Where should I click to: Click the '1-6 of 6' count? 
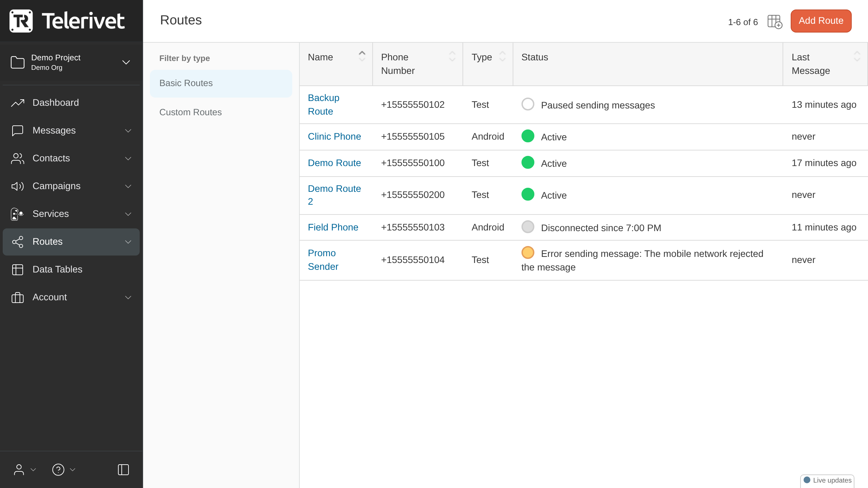743,22
